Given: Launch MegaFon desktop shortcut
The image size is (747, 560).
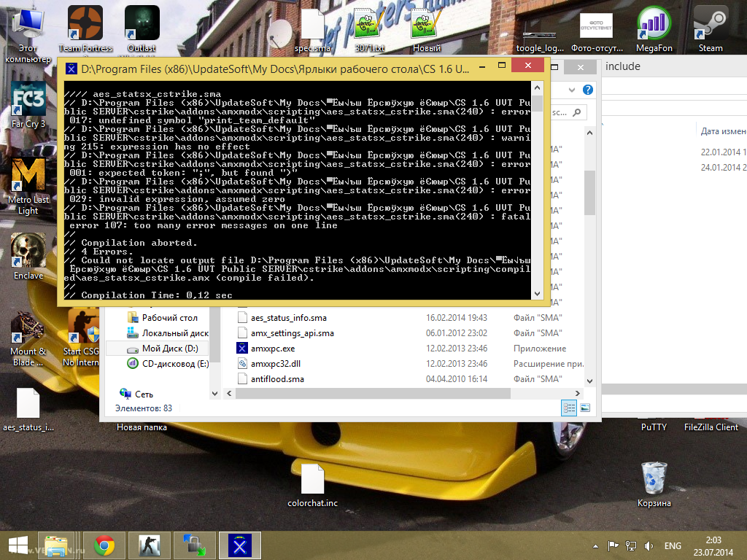Looking at the screenshot, I should coord(654,28).
